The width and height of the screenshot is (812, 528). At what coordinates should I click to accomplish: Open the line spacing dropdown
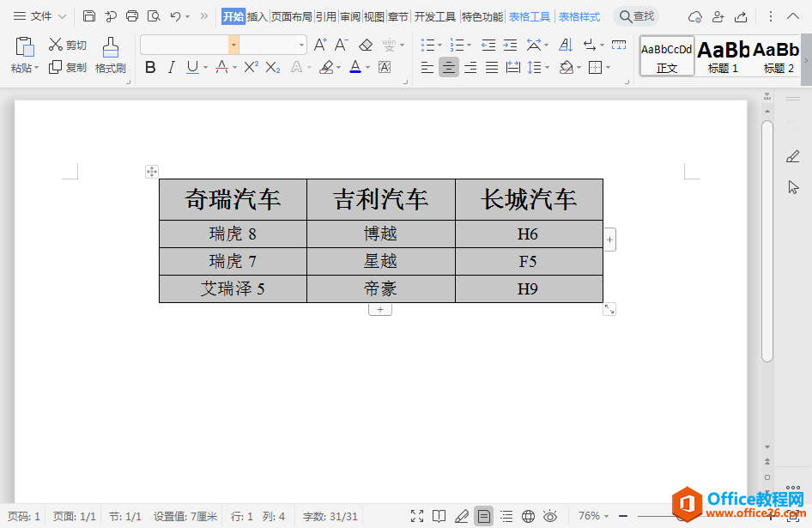(x=547, y=67)
